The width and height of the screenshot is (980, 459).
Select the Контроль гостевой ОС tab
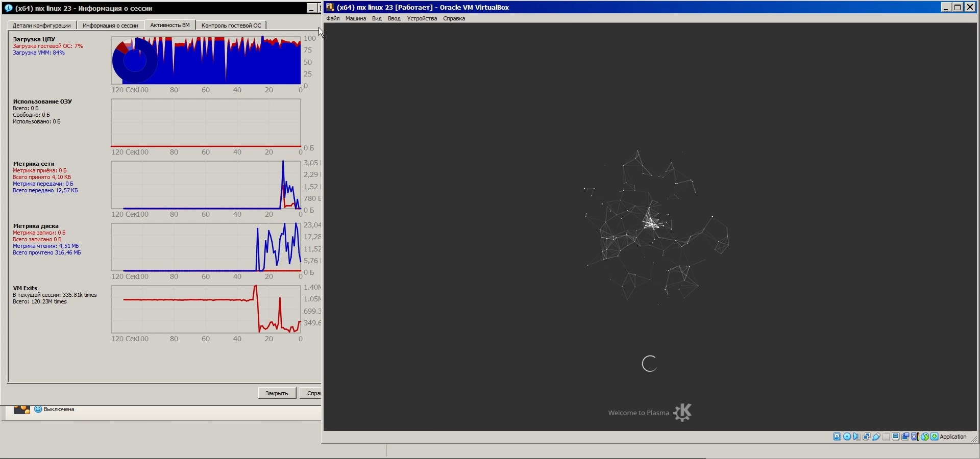click(231, 25)
